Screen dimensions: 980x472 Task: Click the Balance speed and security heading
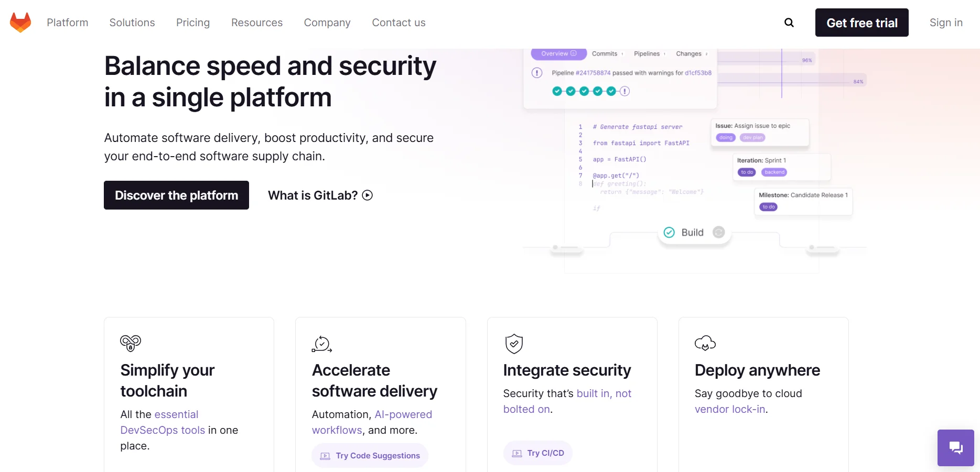270,81
